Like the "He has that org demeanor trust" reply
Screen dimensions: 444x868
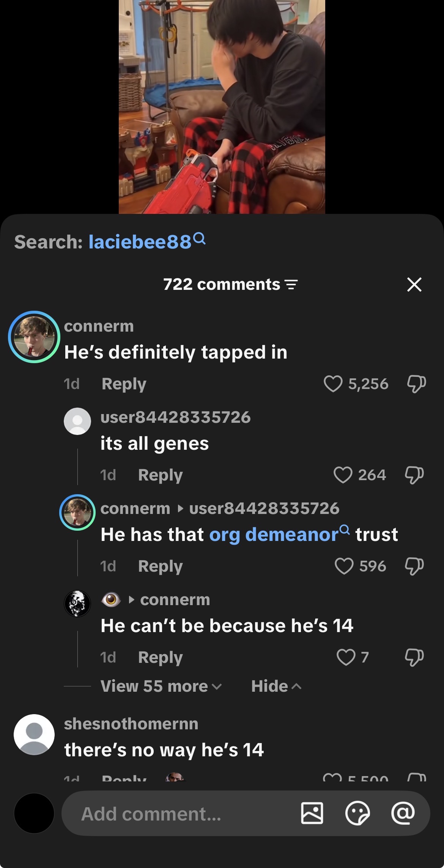tap(344, 566)
